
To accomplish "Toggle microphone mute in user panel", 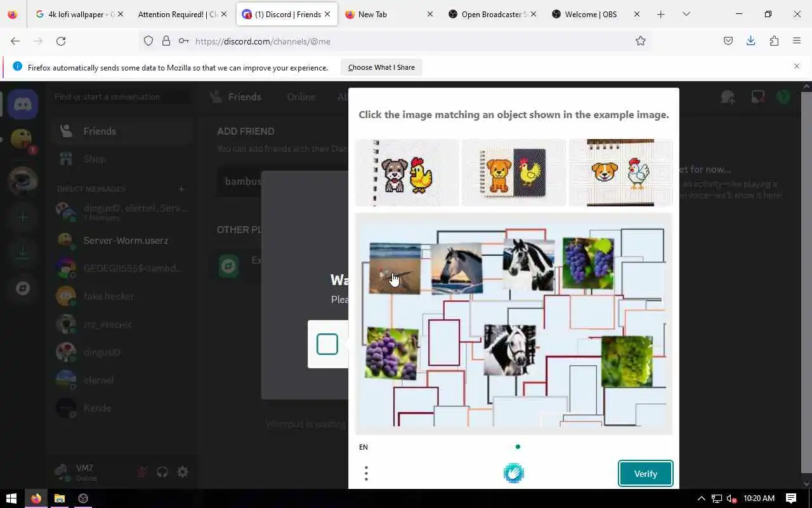I will point(142,472).
